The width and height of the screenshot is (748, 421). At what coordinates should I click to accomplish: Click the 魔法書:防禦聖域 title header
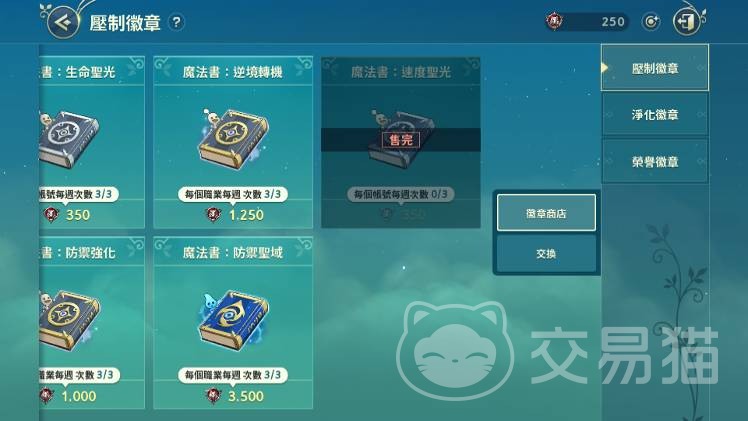tap(233, 253)
